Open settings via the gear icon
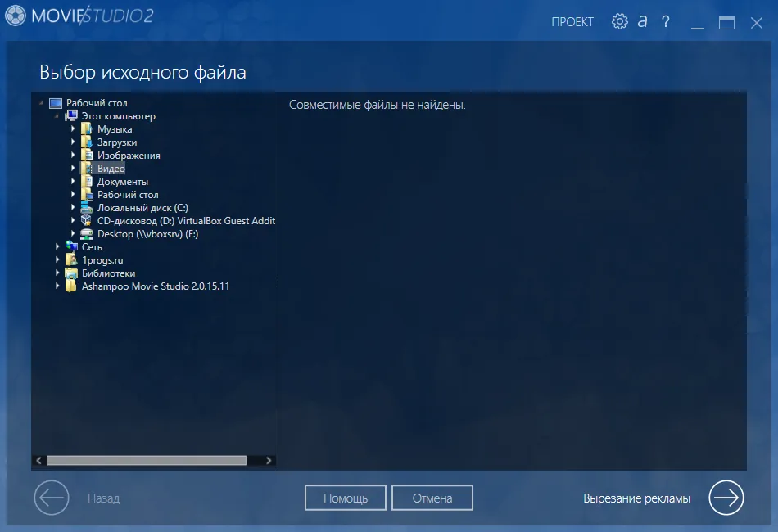Image resolution: width=778 pixels, height=532 pixels. coord(619,21)
